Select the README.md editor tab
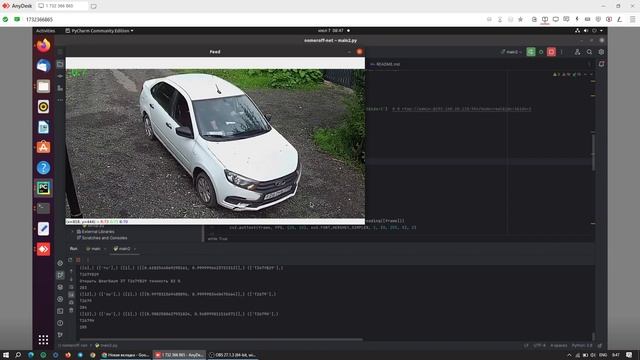The image size is (640, 360). pos(385,64)
